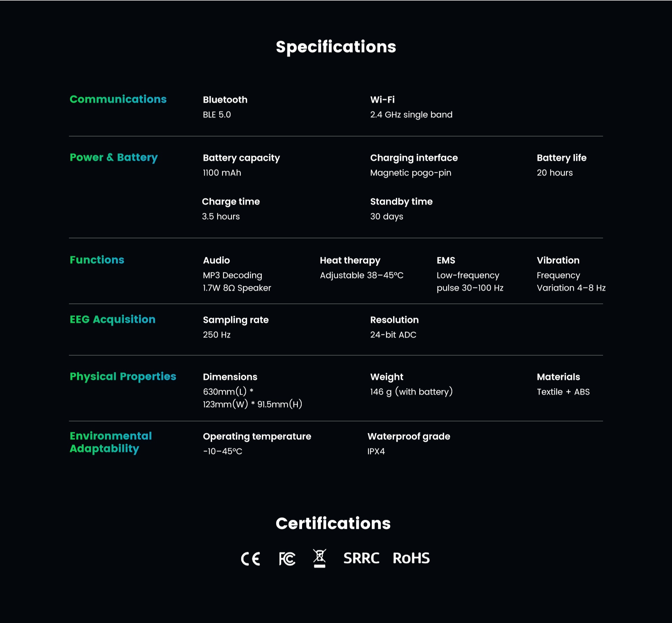This screenshot has width=672, height=623.
Task: Select the Sampling rate label
Action: pyautogui.click(x=236, y=320)
